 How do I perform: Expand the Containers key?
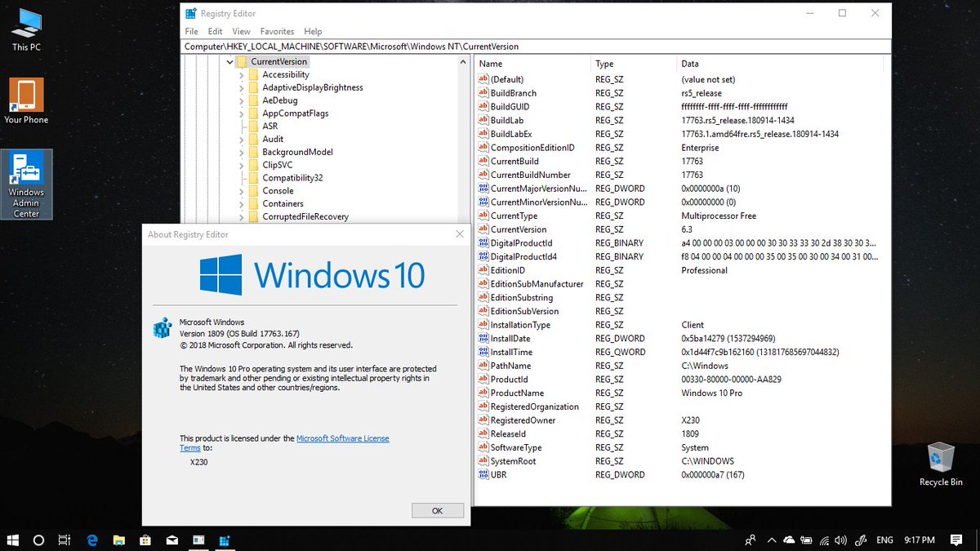point(242,203)
